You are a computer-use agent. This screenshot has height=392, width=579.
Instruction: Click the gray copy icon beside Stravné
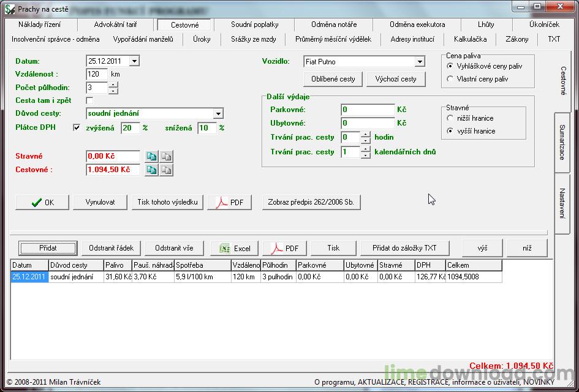pyautogui.click(x=165, y=157)
